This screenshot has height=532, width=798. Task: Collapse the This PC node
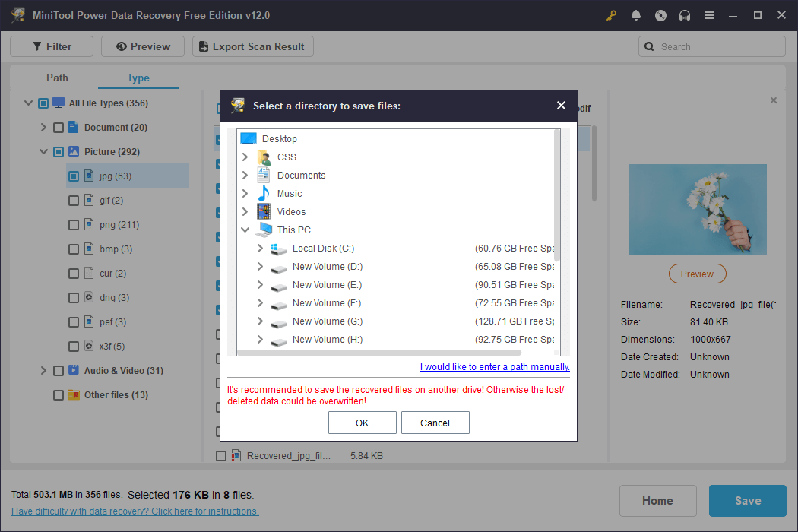pyautogui.click(x=245, y=230)
